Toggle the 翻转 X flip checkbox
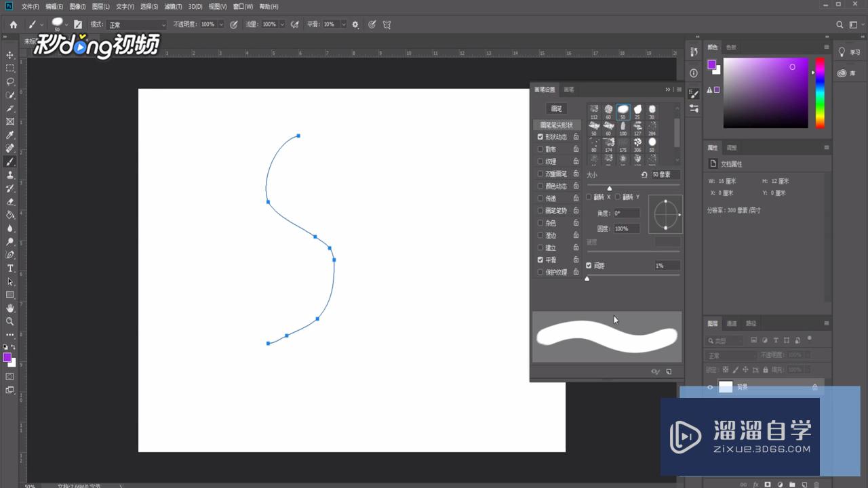Image resolution: width=868 pixels, height=488 pixels. (589, 197)
